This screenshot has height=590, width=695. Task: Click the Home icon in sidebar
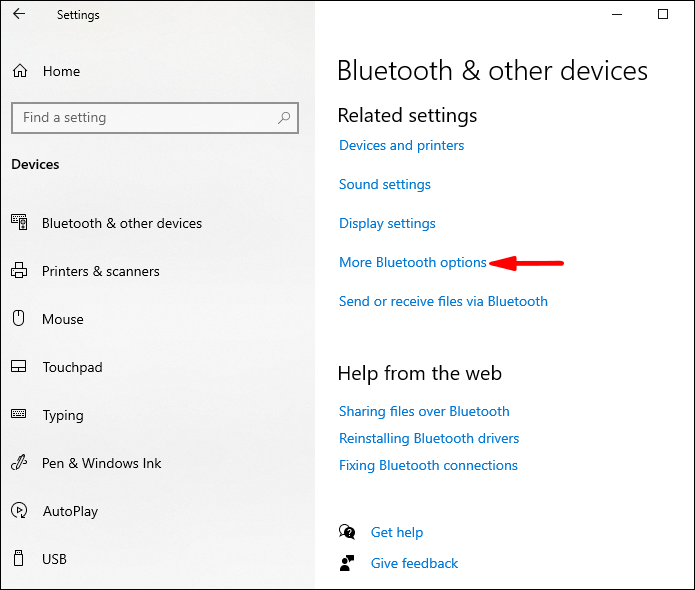[x=19, y=71]
